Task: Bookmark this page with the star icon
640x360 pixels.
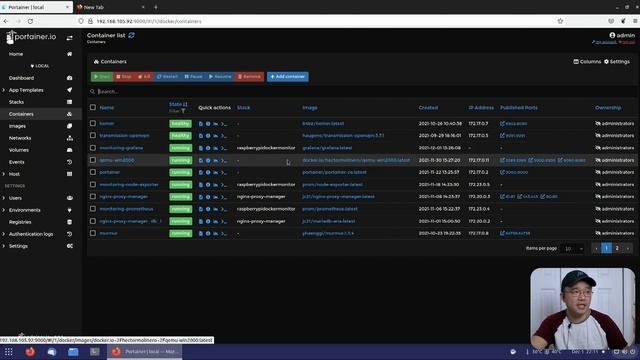Action: click(560, 21)
